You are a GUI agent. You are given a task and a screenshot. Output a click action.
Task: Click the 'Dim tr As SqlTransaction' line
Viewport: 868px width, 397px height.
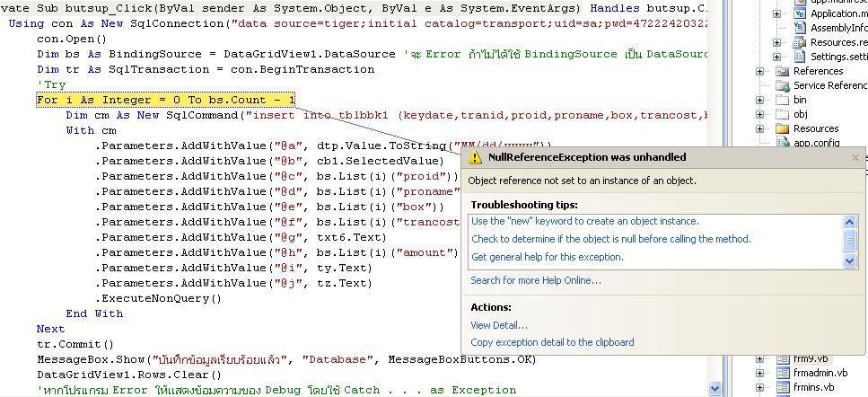[x=206, y=69]
